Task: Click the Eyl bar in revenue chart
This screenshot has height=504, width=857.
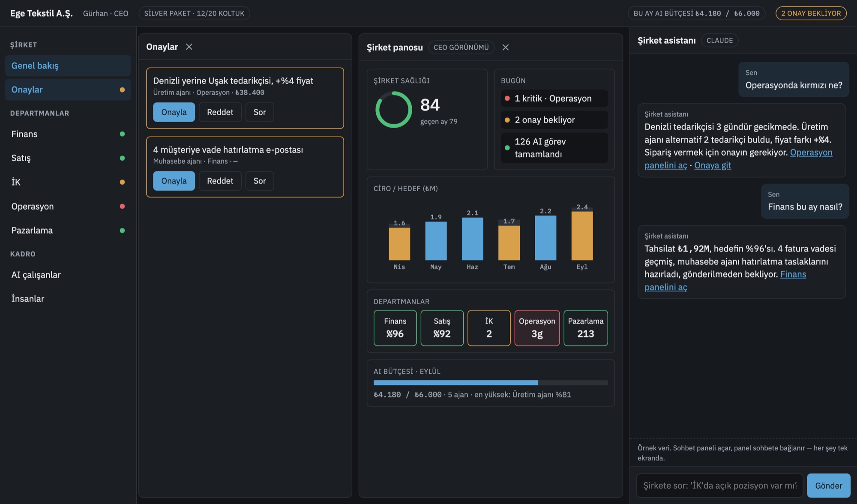Action: (x=582, y=234)
